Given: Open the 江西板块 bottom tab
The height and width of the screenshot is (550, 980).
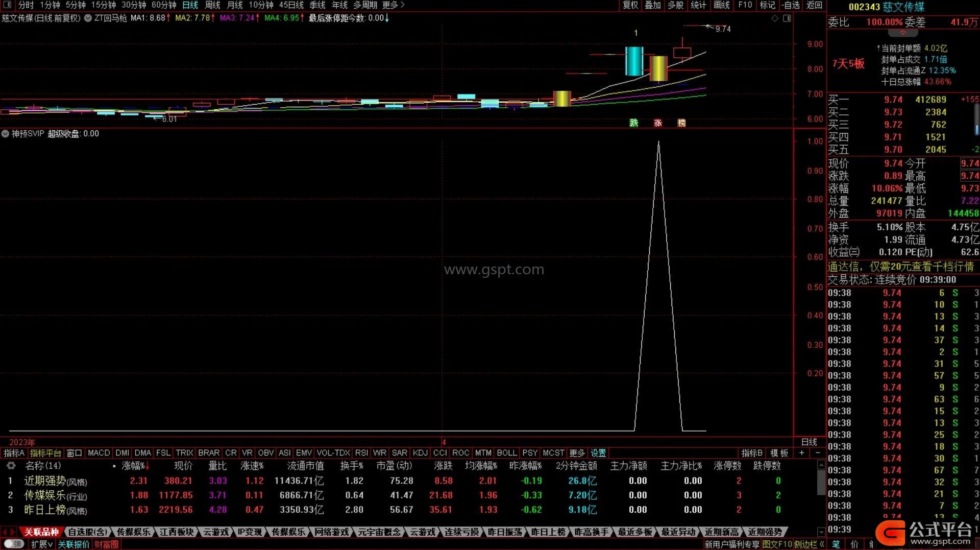Looking at the screenshot, I should coord(177,532).
